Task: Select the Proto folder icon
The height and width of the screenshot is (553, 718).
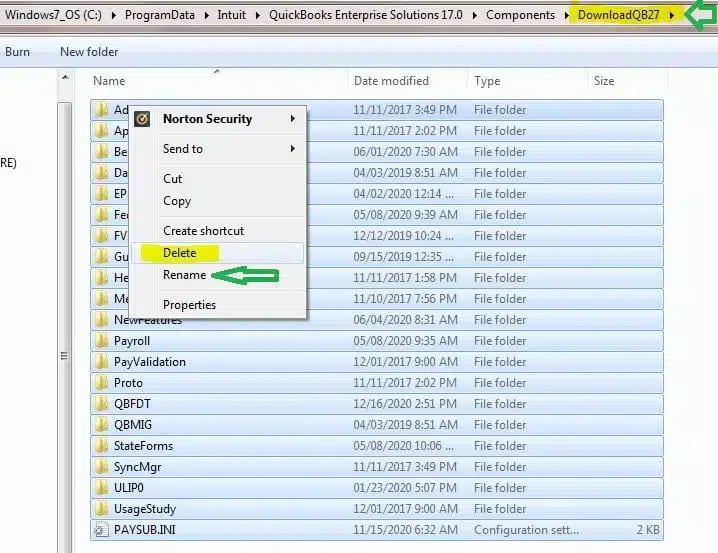Action: tap(101, 383)
